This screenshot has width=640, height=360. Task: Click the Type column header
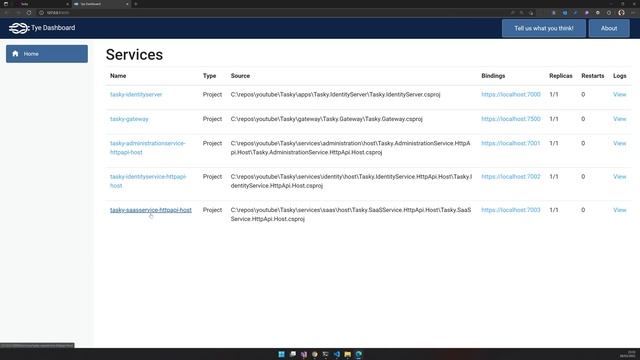coord(209,76)
